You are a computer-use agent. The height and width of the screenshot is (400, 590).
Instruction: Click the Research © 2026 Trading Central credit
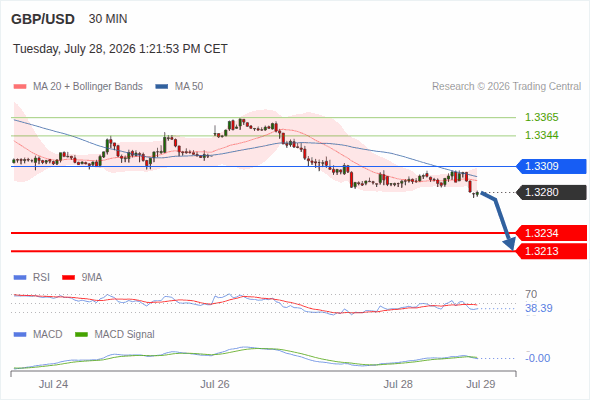coord(506,87)
